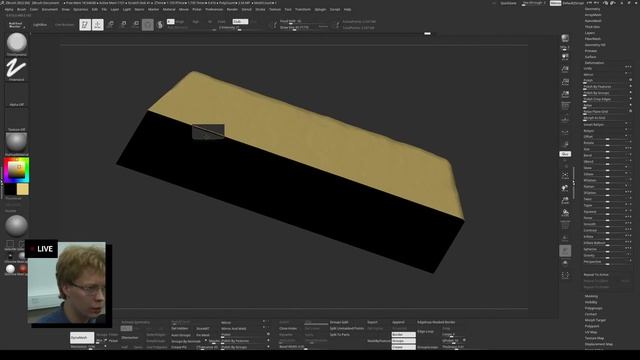Image resolution: width=640 pixels, height=360 pixels.
Task: Select the black secondary color swatch
Action: 11,189
